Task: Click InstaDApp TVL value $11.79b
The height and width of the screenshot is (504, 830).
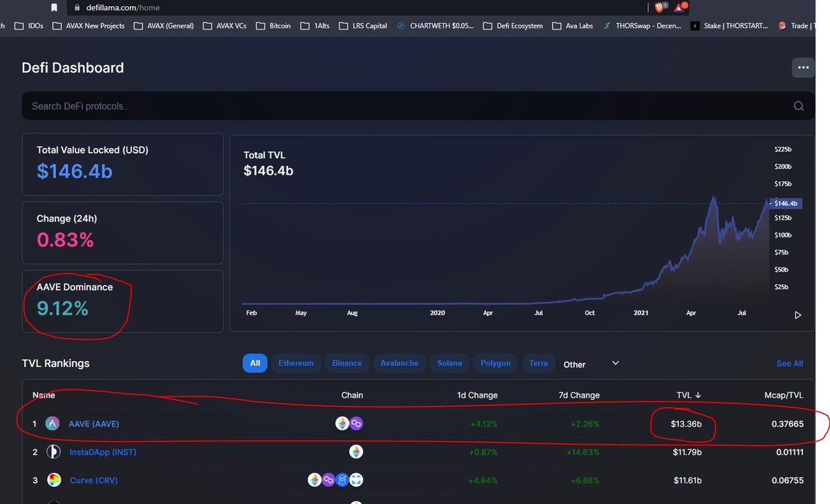Action: coord(688,452)
